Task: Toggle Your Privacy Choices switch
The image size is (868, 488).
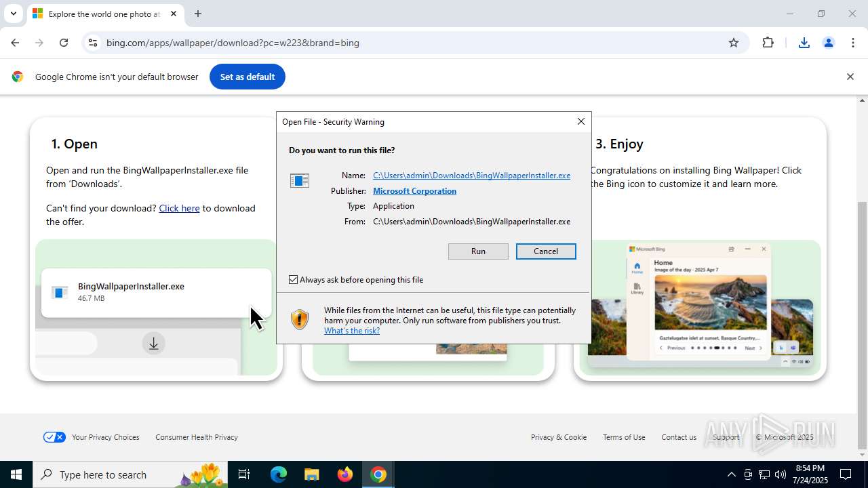Action: [x=54, y=437]
